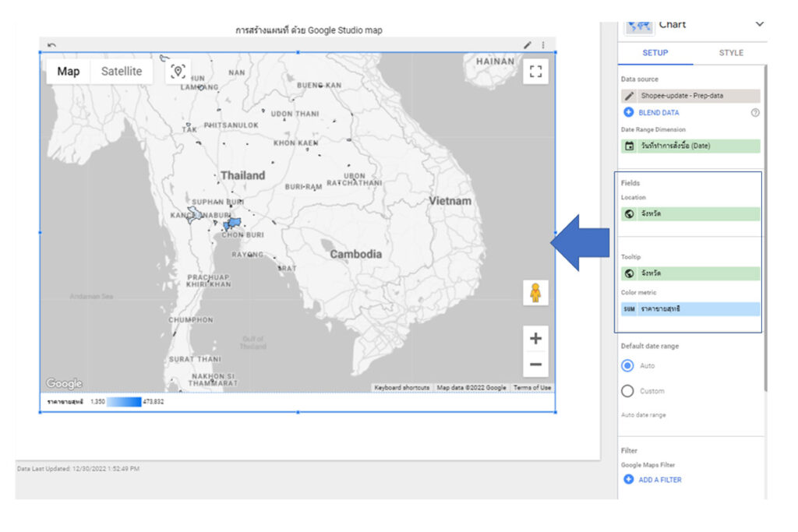798x532 pixels.
Task: Click the legend minimum value 1,350
Action: [x=97, y=402]
